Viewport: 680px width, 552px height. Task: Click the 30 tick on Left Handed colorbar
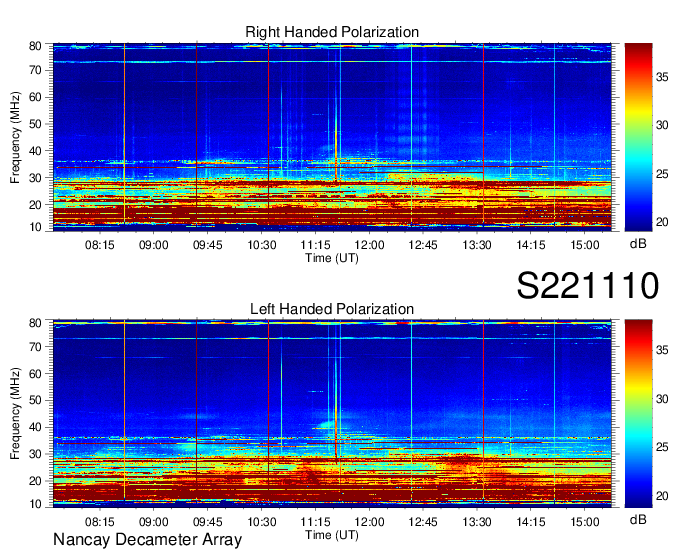(x=662, y=398)
